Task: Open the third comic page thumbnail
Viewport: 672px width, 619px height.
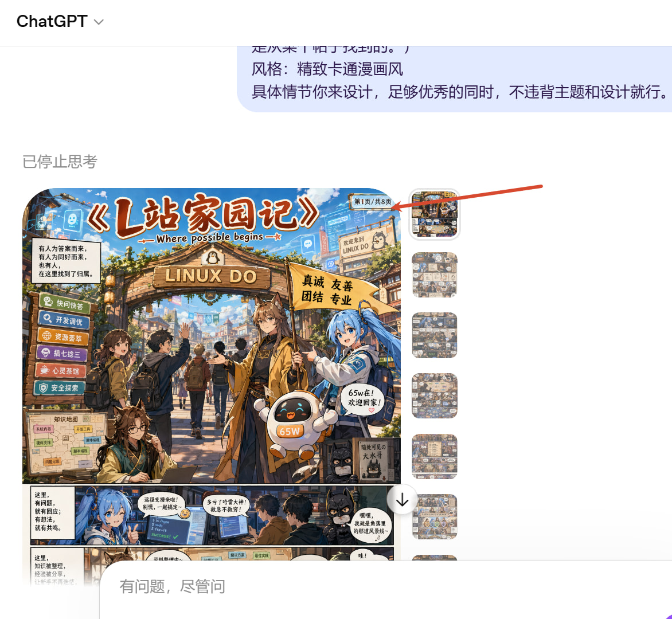Action: click(434, 335)
